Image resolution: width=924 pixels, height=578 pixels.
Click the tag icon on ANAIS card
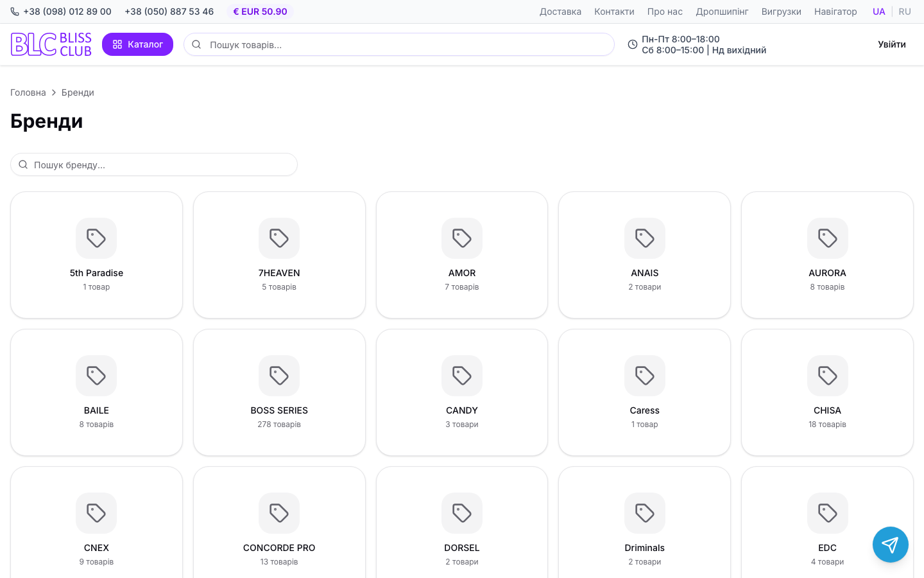(x=645, y=238)
